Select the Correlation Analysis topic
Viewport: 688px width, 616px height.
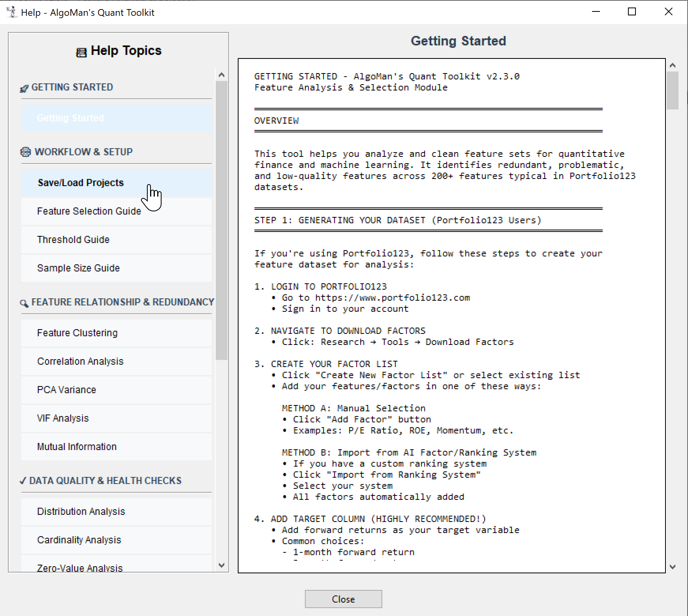coord(80,361)
